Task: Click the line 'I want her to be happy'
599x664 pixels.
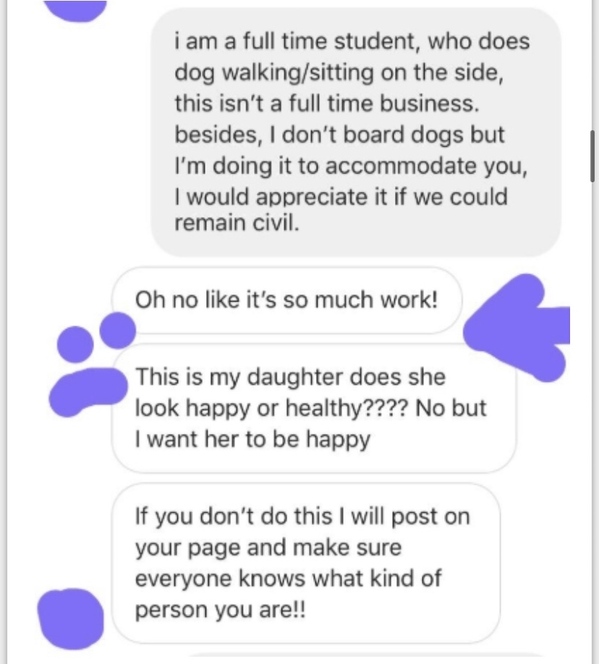Action: tap(253, 439)
